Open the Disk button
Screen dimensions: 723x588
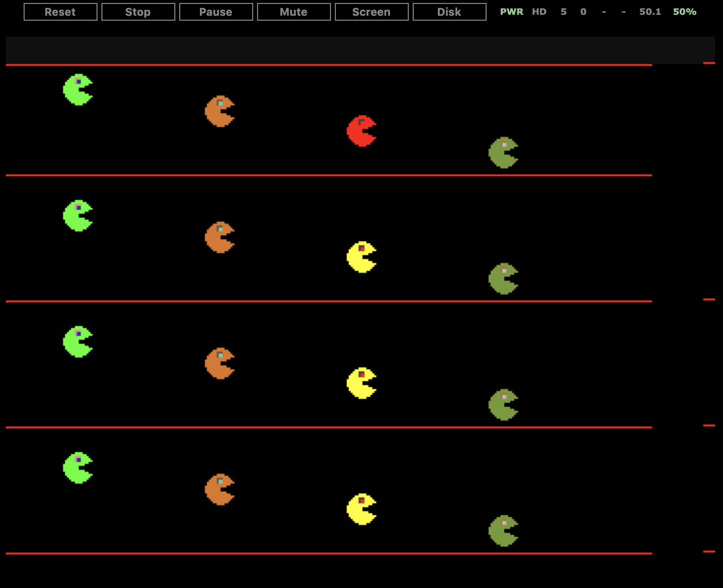tap(450, 12)
